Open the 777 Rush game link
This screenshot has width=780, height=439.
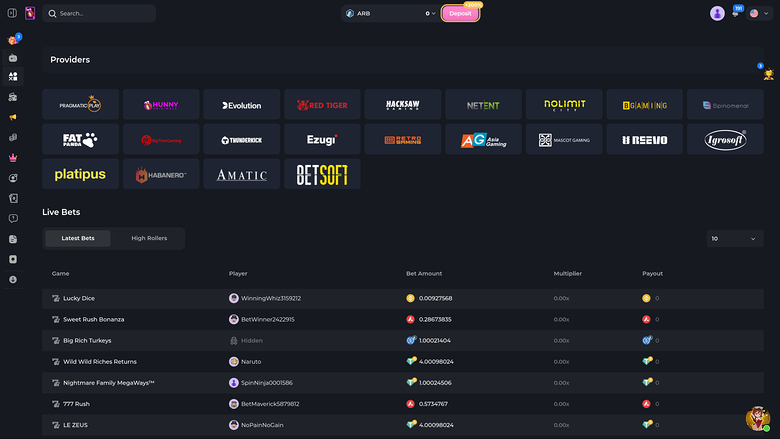coord(76,404)
